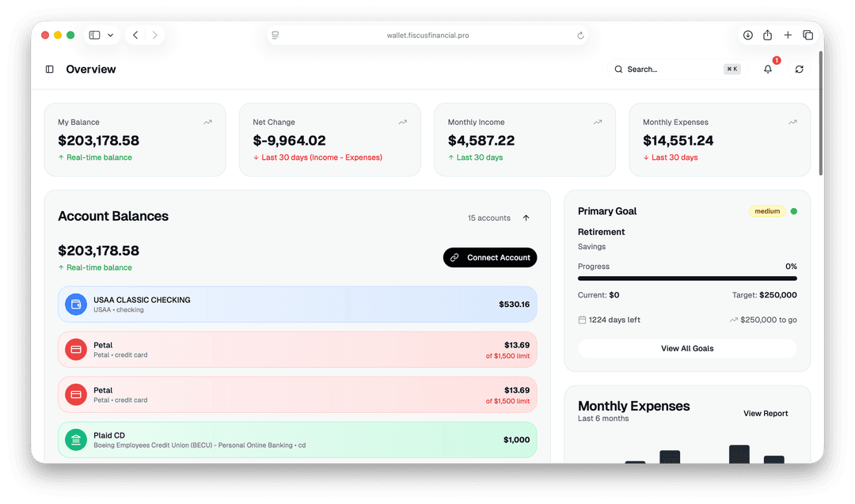
Task: Select the Overview page heading
Action: 90,70
